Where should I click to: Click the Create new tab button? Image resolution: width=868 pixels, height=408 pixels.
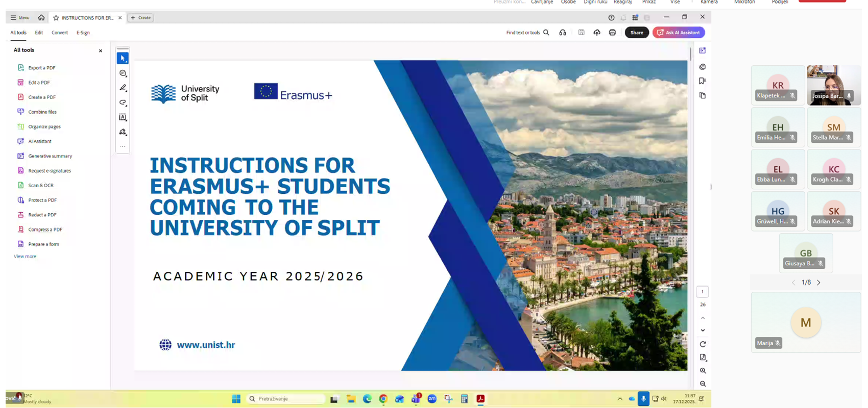click(141, 17)
